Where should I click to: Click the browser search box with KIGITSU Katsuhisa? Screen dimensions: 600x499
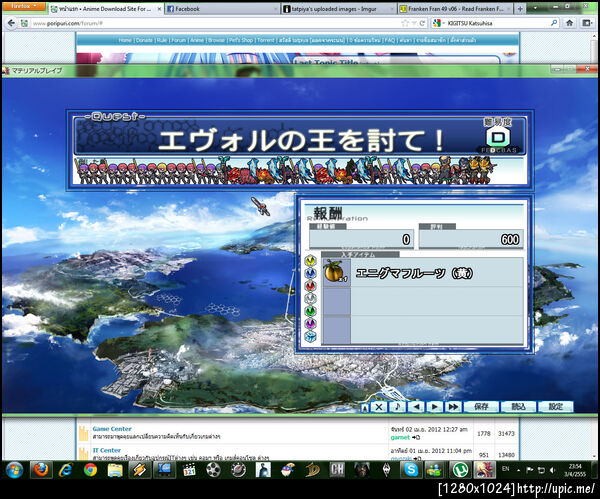pos(497,23)
